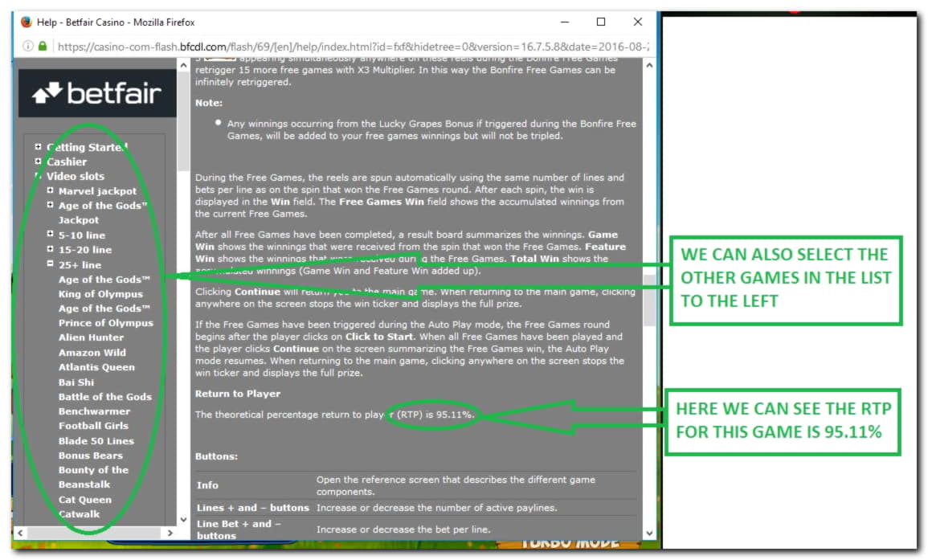This screenshot has height=560, width=928.
Task: Select the 25+ line tree node
Action: [x=80, y=264]
